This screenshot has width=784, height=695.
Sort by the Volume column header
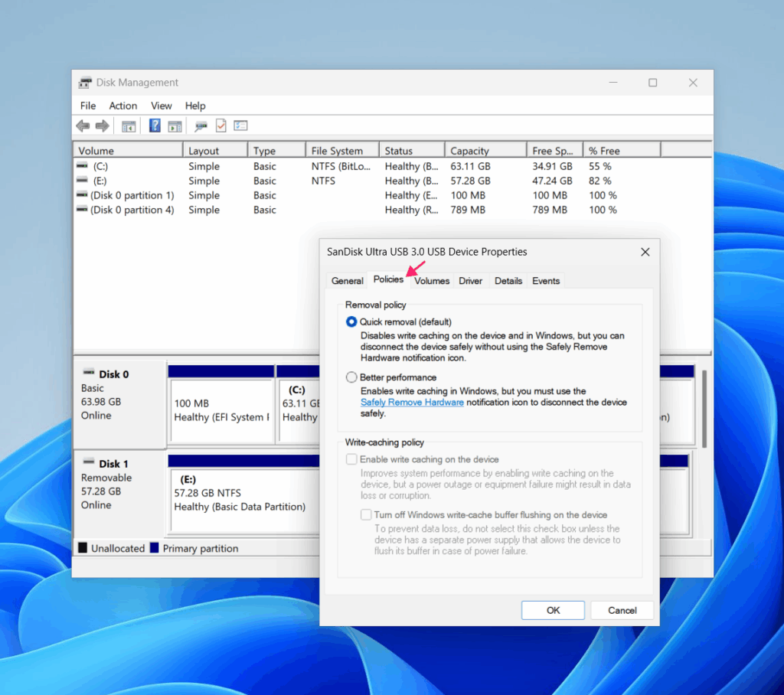pos(128,151)
